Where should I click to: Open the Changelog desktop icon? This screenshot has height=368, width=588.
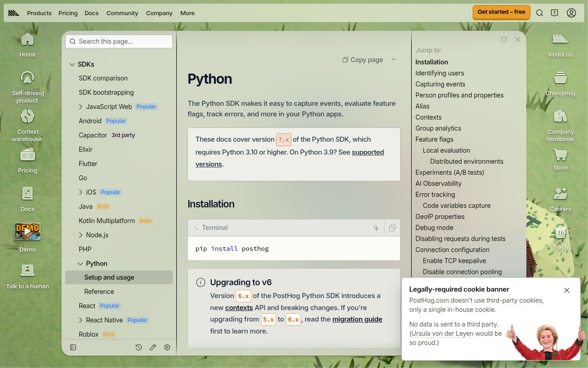(x=560, y=78)
